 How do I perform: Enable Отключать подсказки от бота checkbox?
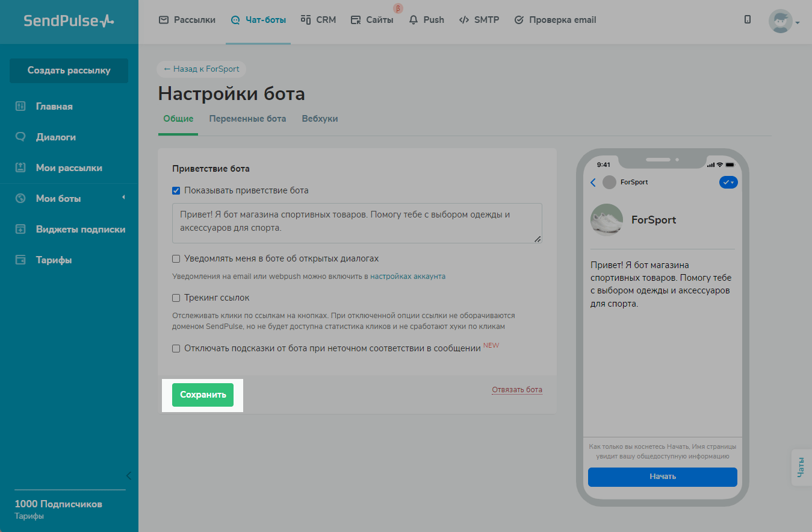pos(176,348)
